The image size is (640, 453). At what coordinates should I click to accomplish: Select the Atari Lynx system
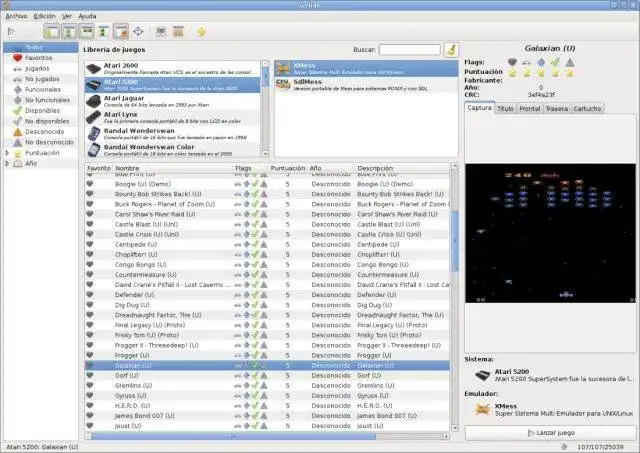click(x=172, y=118)
